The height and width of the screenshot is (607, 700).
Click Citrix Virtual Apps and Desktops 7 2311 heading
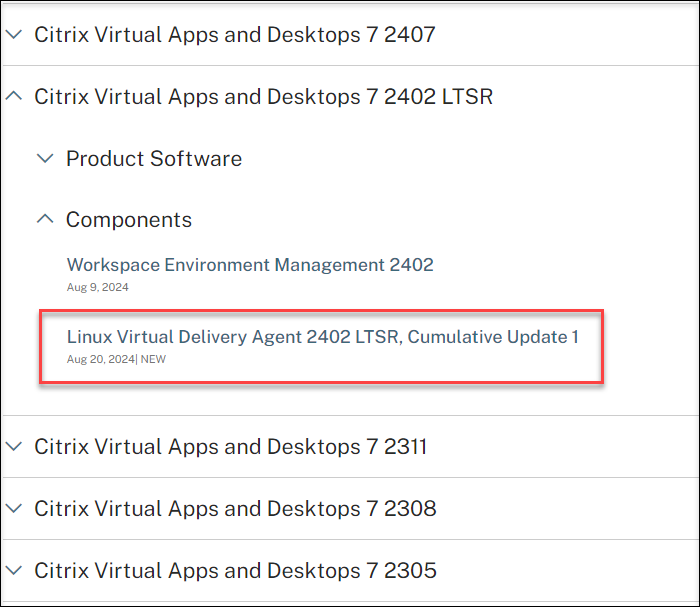tap(230, 447)
